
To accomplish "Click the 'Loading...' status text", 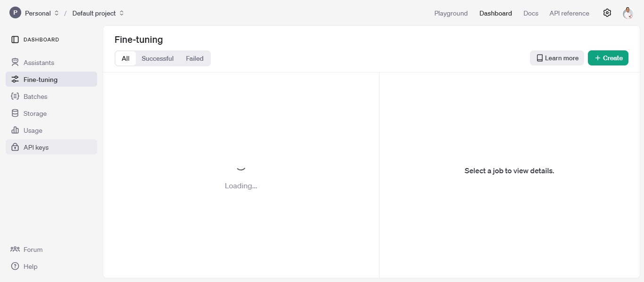I will [241, 186].
